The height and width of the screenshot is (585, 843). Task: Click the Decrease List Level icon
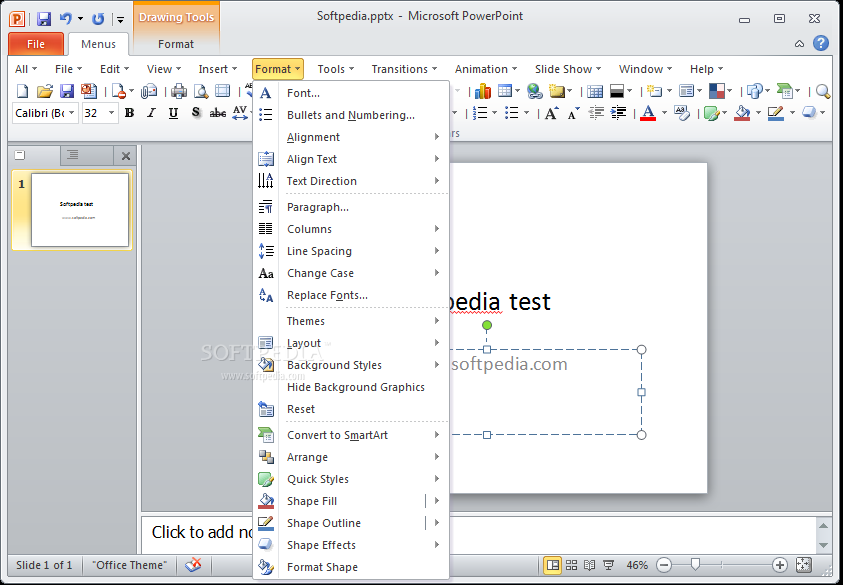coord(596,113)
